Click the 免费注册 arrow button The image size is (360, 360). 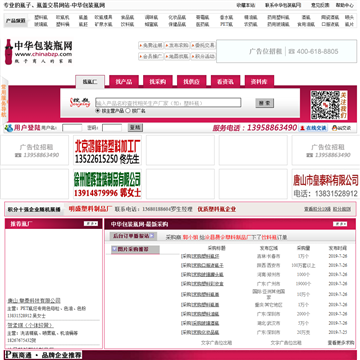(x=151, y=45)
